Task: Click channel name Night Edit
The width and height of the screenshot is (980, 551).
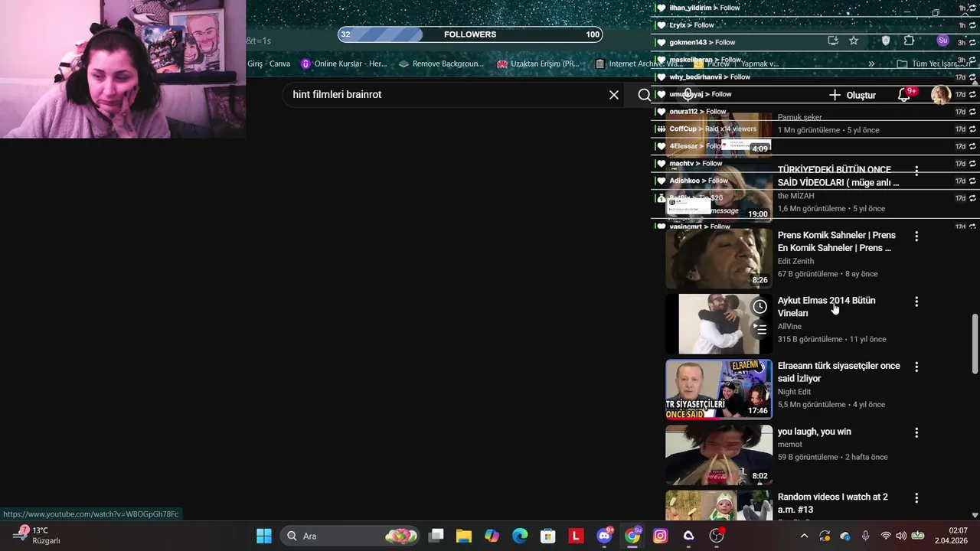Action: [x=794, y=392]
